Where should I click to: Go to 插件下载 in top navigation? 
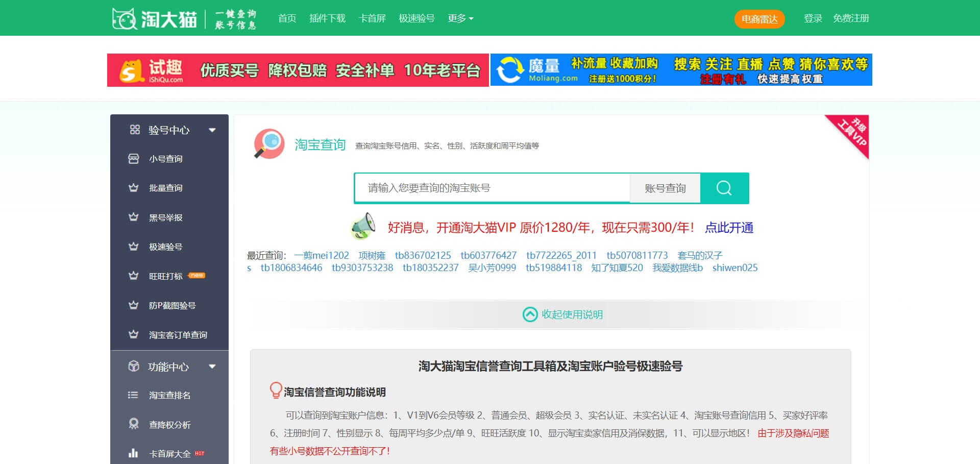pyautogui.click(x=327, y=18)
